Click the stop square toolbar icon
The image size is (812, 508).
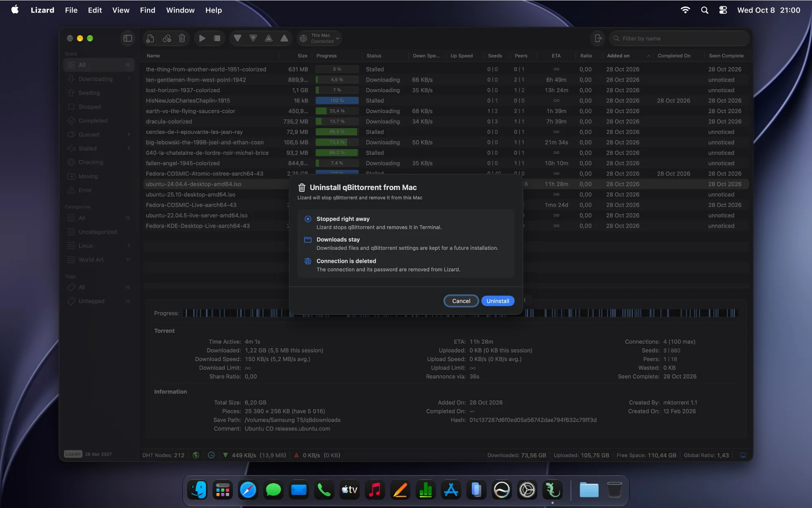[x=217, y=38]
